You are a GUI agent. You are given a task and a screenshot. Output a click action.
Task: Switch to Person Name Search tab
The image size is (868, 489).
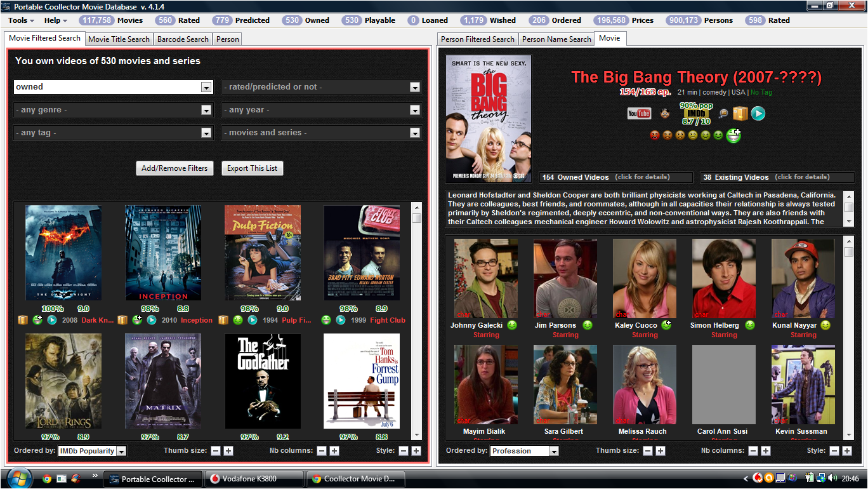coord(556,39)
